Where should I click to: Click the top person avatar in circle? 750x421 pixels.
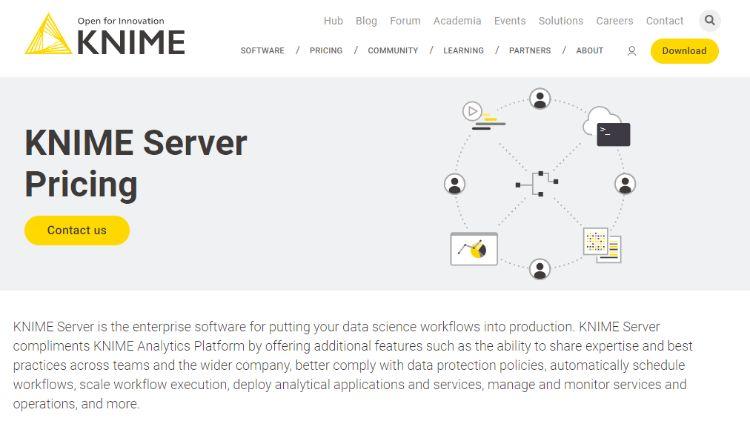pos(540,98)
